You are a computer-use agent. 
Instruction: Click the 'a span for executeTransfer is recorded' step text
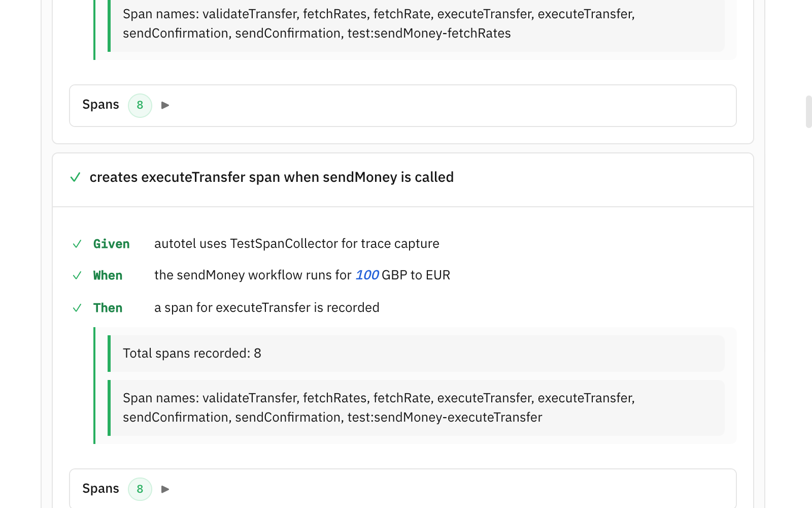point(266,308)
